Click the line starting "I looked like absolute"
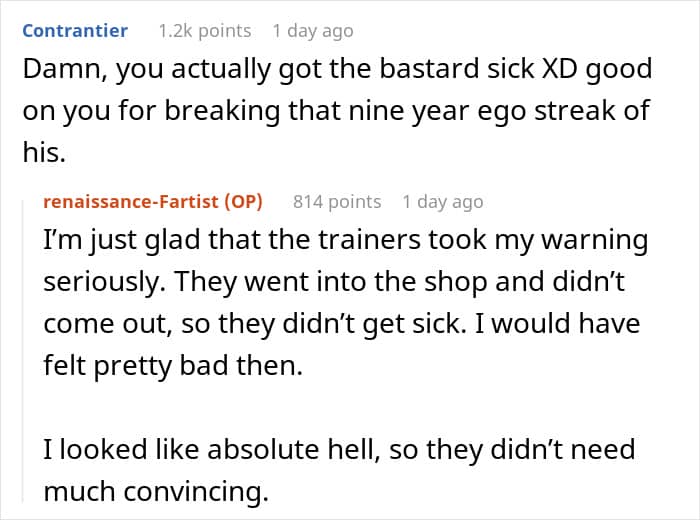The image size is (700, 520). [339, 449]
